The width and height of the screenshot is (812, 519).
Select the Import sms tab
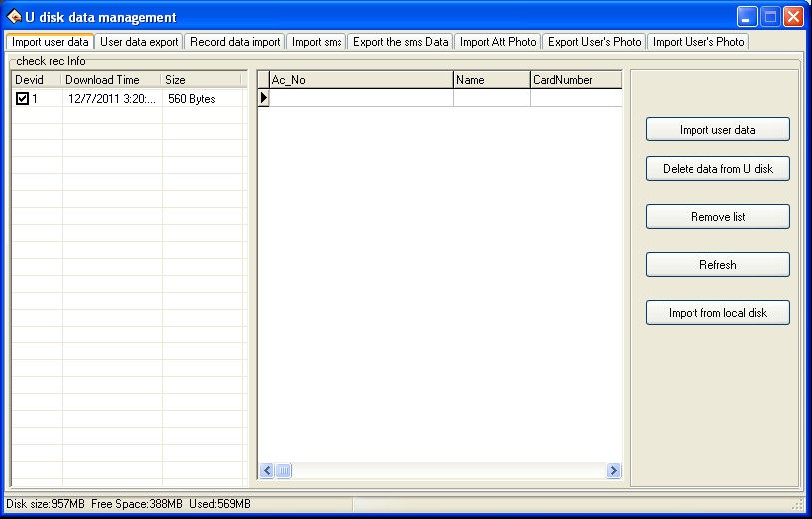pos(316,42)
